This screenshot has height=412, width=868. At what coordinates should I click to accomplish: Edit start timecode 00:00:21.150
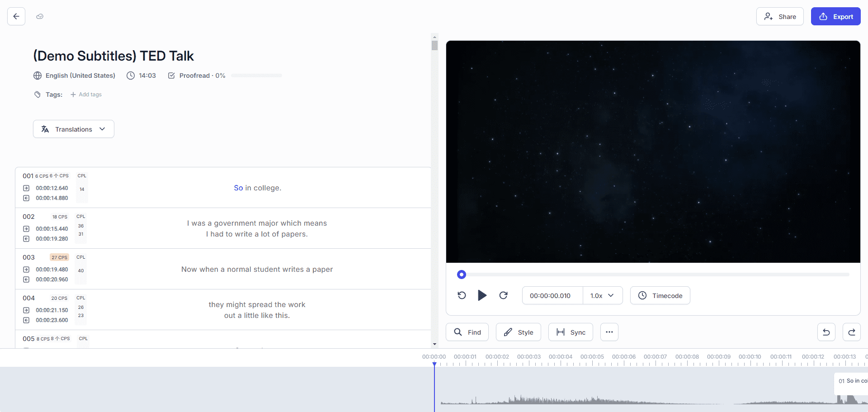click(52, 310)
